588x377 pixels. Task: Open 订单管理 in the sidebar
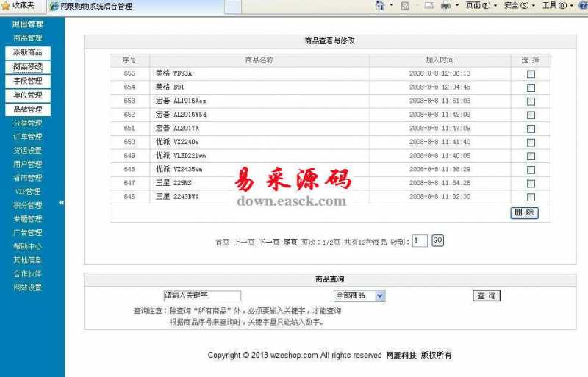pos(28,137)
